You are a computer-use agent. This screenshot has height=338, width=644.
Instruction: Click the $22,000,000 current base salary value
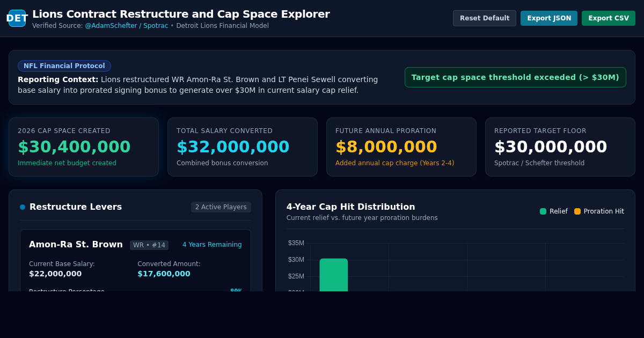[x=55, y=274]
